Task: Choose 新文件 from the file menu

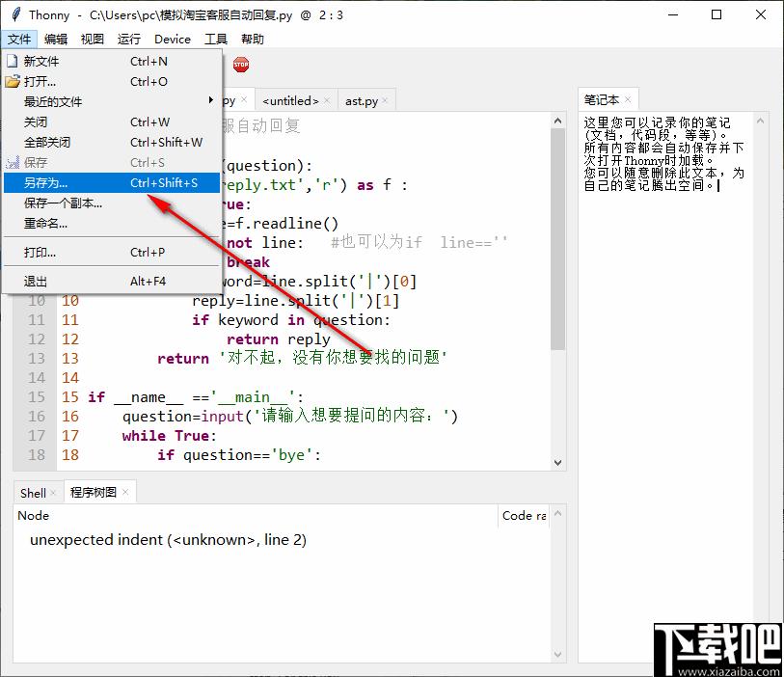Action: (112, 61)
